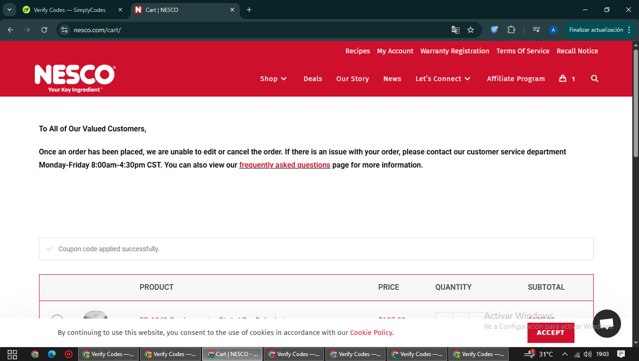The image size is (639, 361).
Task: Click Finalizar actualización button
Action: pyautogui.click(x=596, y=30)
